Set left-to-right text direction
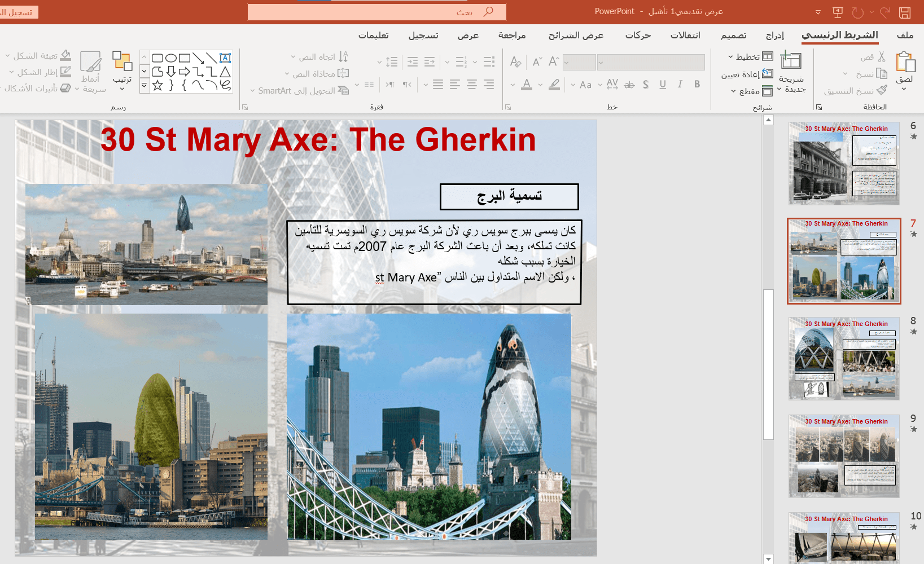This screenshot has height=564, width=924. coord(390,85)
